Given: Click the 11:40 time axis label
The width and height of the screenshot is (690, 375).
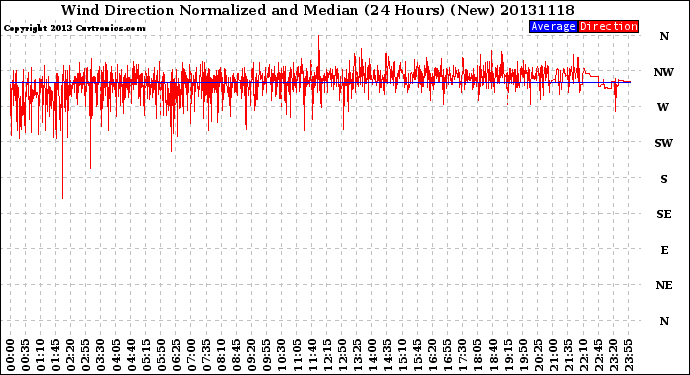Looking at the screenshot, I should click(x=312, y=355).
